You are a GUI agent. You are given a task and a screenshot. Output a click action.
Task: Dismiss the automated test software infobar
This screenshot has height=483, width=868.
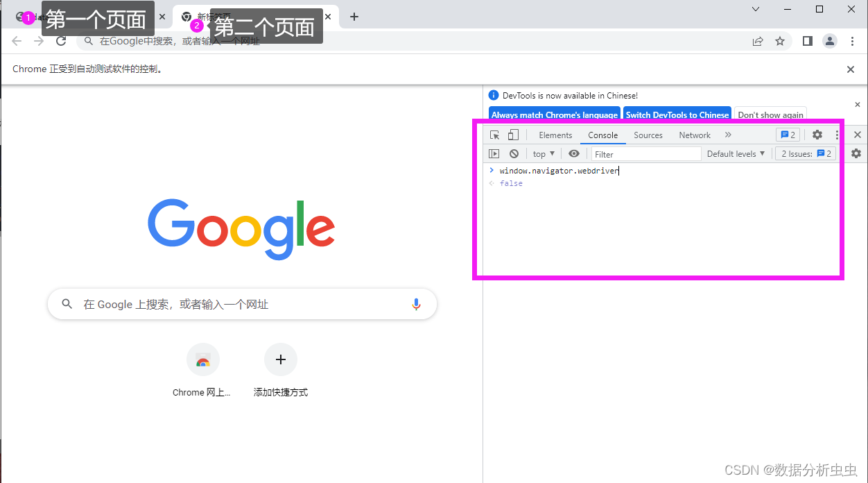tap(851, 69)
